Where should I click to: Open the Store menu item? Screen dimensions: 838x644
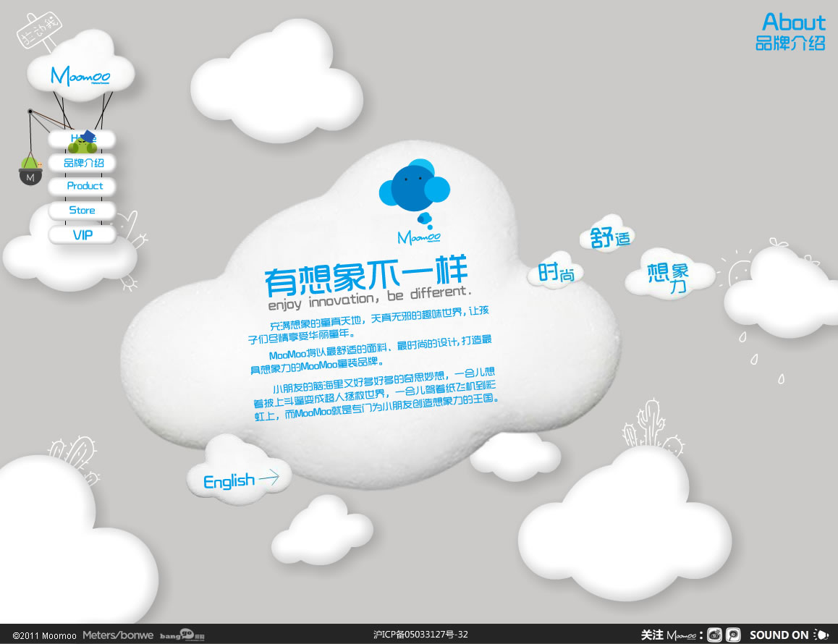[82, 210]
